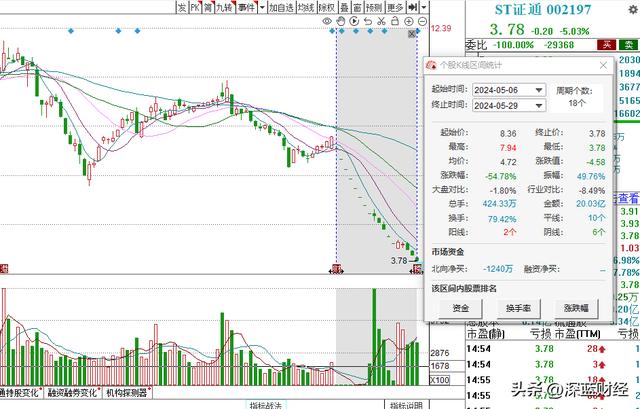This screenshot has width=640, height=409.
Task: Toggle chart visibility with the eye icon
Action: click(327, 21)
